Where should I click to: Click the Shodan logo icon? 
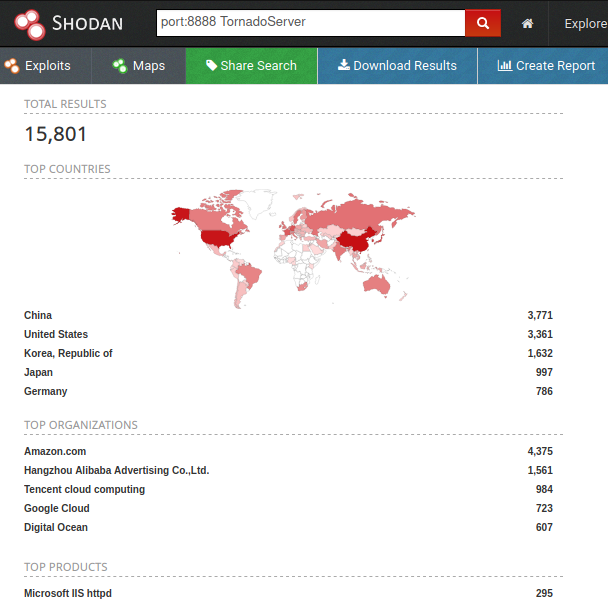tap(30, 24)
